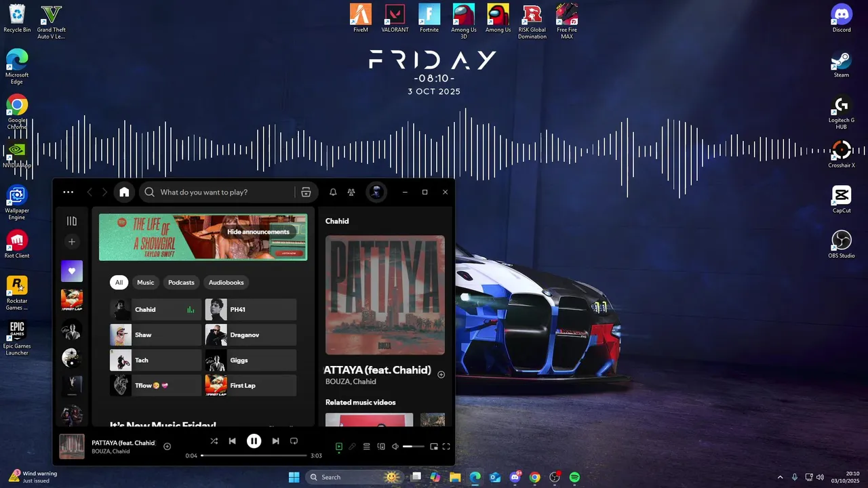Skip to next track
The height and width of the screenshot is (488, 868).
tap(275, 441)
